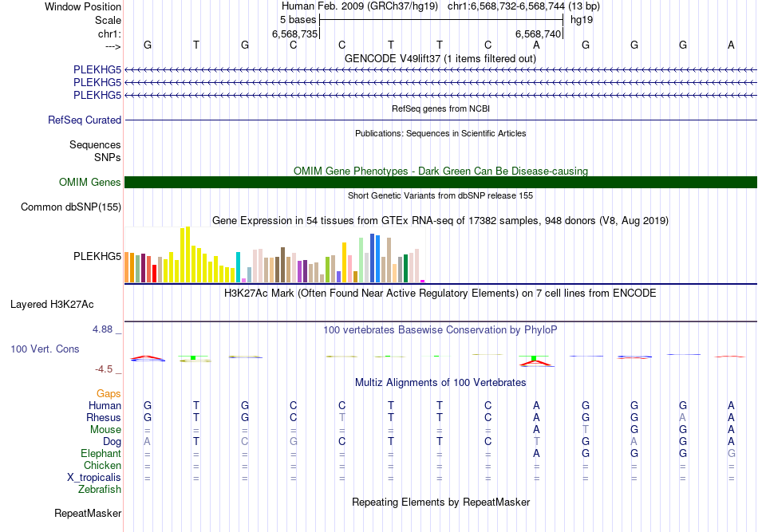Click the cyan bar in the GTEx expression chart
Viewport: 758px width, 532px height.
(239, 267)
